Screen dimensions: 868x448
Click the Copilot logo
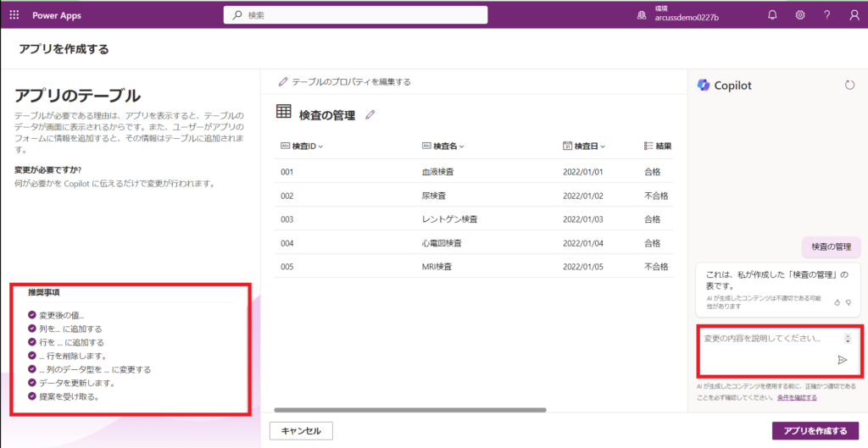pyautogui.click(x=704, y=85)
